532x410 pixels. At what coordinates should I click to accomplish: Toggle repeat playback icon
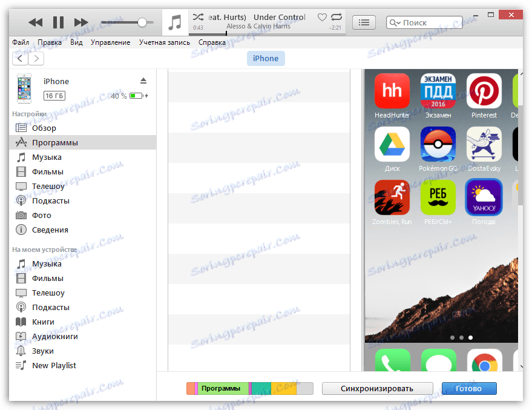tap(337, 16)
